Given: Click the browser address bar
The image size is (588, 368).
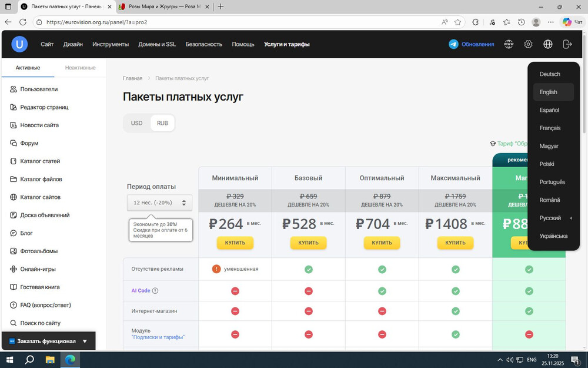Looking at the screenshot, I should pyautogui.click(x=235, y=22).
